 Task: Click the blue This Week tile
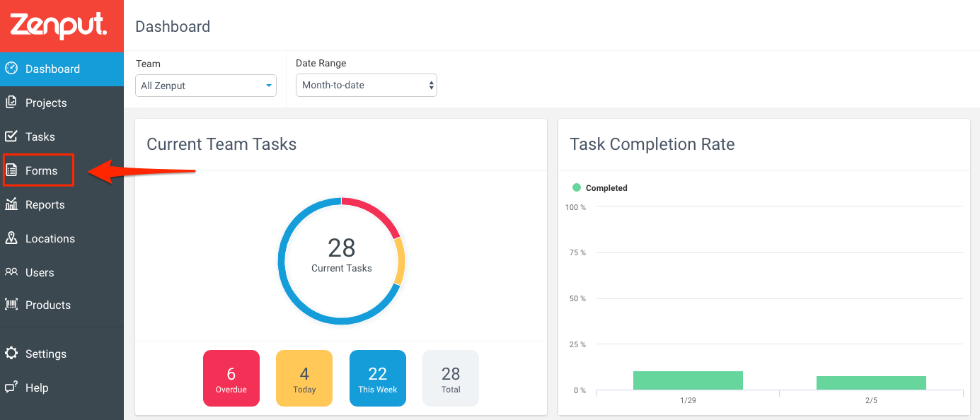pos(378,378)
